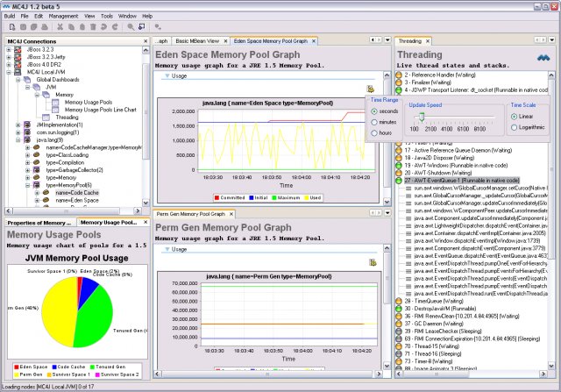Click the MC4J logo in Threading panel
The image size is (561, 392).
coord(543,57)
